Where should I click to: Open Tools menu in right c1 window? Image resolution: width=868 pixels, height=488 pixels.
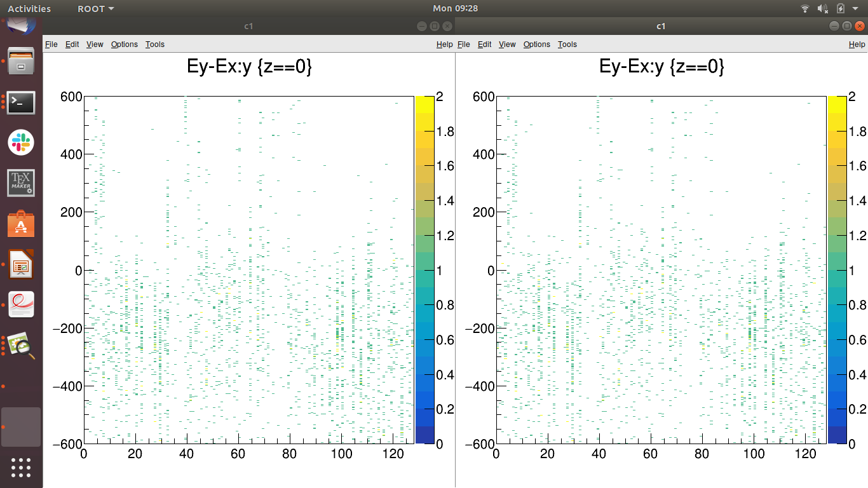(x=567, y=44)
